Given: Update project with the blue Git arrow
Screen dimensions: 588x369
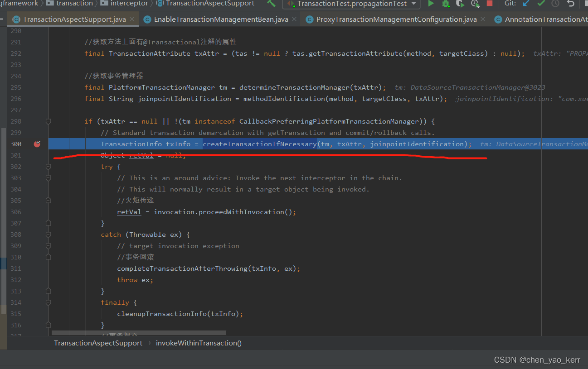Looking at the screenshot, I should [526, 3].
